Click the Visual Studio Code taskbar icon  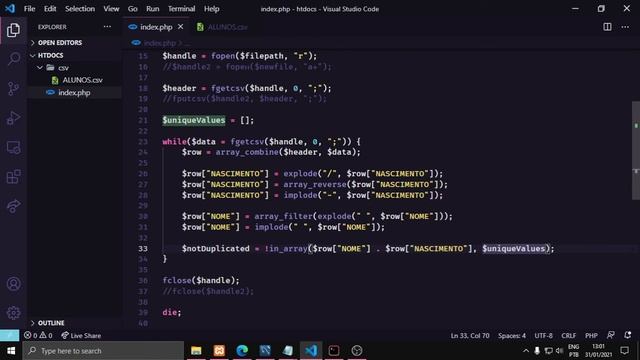click(311, 351)
